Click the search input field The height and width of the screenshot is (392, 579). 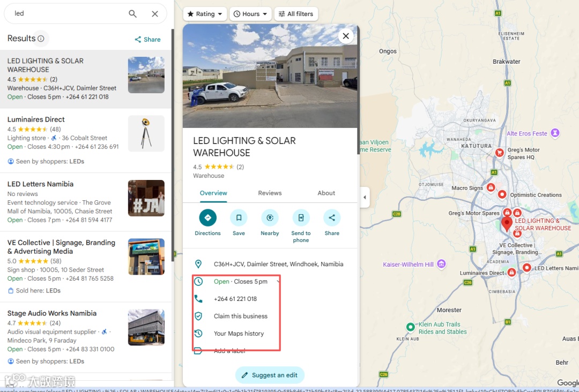[x=68, y=13]
